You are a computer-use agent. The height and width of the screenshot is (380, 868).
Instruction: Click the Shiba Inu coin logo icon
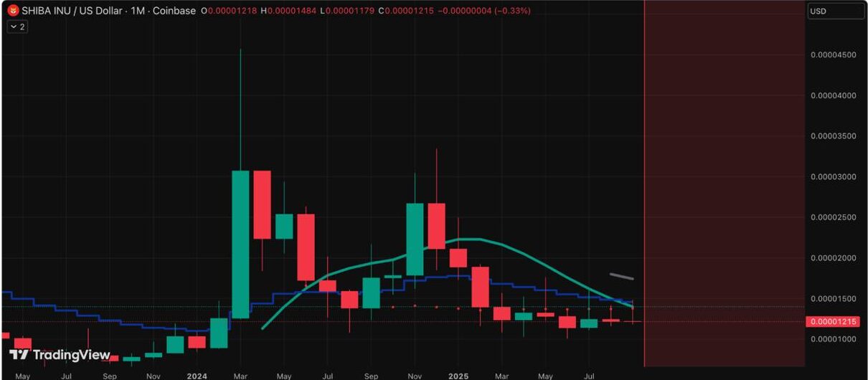click(x=12, y=11)
